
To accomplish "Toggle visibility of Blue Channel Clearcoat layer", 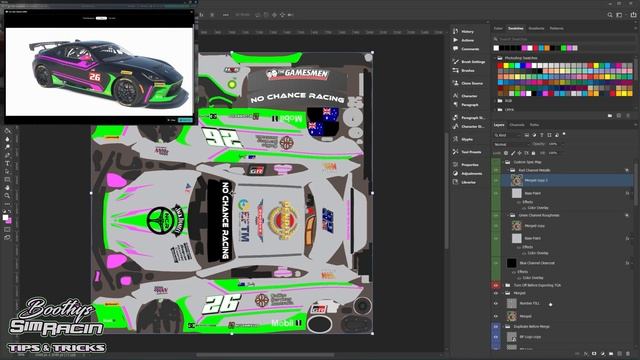I will tap(496, 263).
